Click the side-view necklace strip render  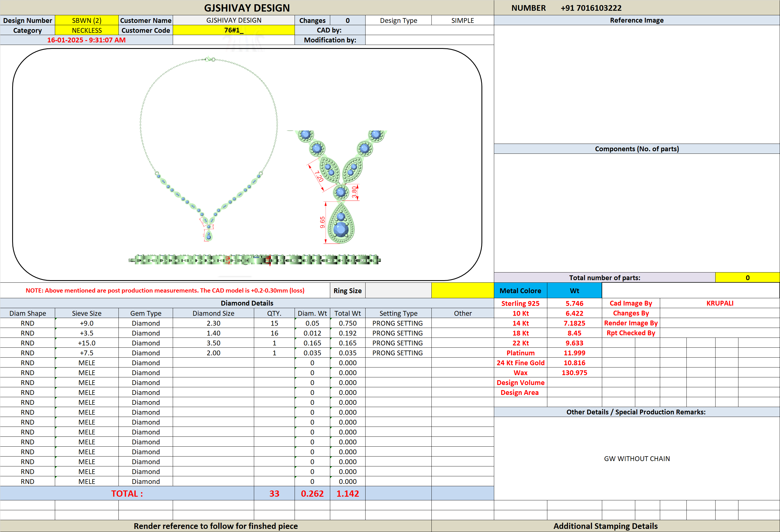pos(254,259)
